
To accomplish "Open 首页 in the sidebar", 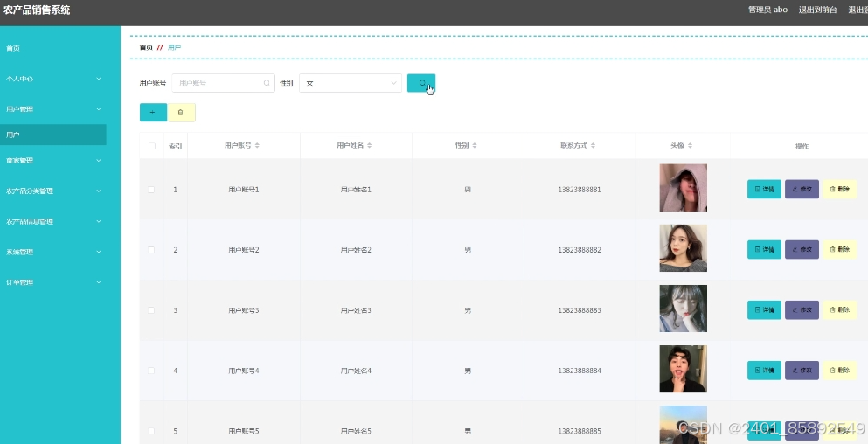I will [13, 48].
